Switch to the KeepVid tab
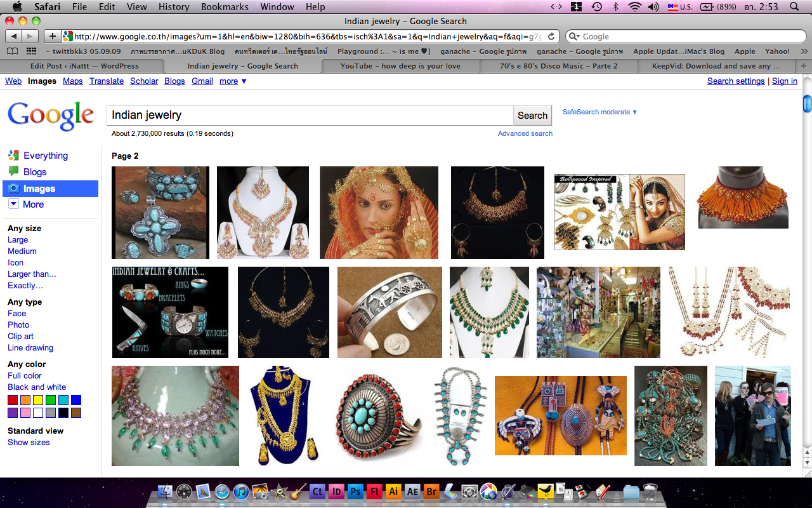This screenshot has width=812, height=508. pos(716,66)
